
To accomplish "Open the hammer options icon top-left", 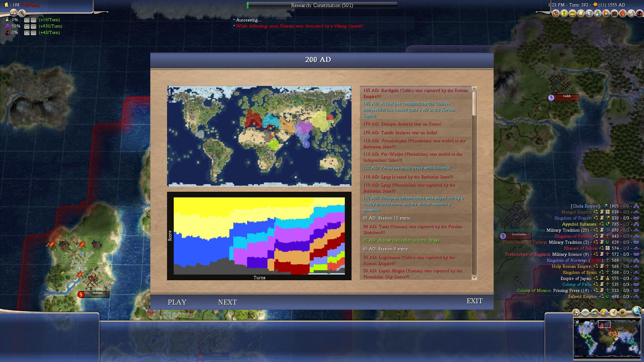I will 22,13.
